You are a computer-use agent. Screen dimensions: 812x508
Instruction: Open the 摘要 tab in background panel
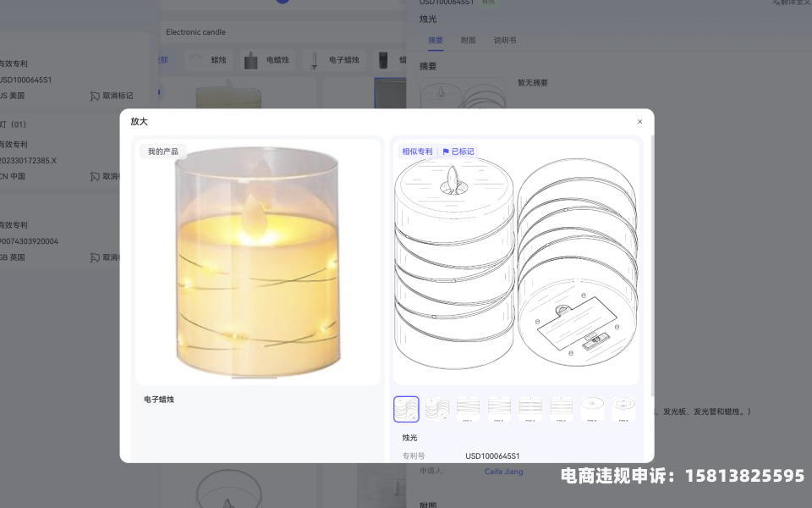pos(436,40)
